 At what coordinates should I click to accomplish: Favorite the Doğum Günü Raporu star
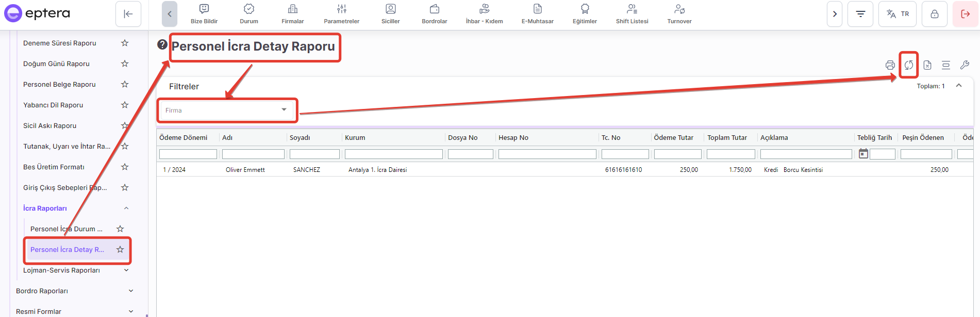125,64
